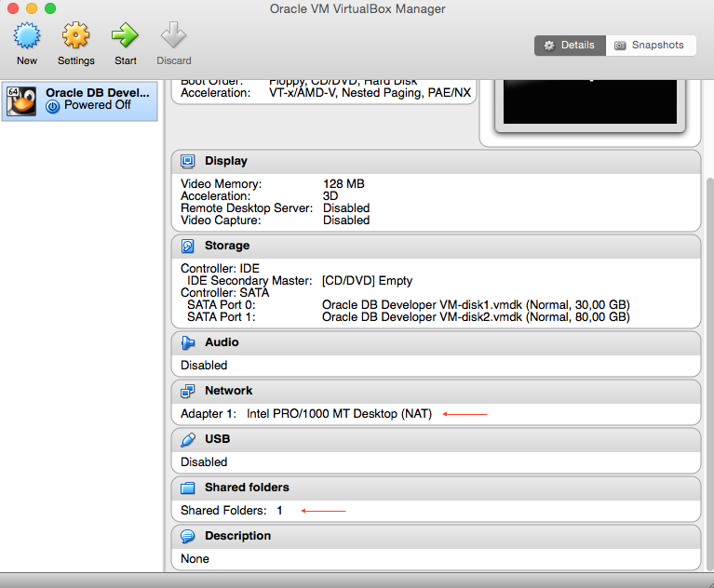714x588 pixels.
Task: Click the IDE Secondary Master entry
Action: pyautogui.click(x=249, y=281)
